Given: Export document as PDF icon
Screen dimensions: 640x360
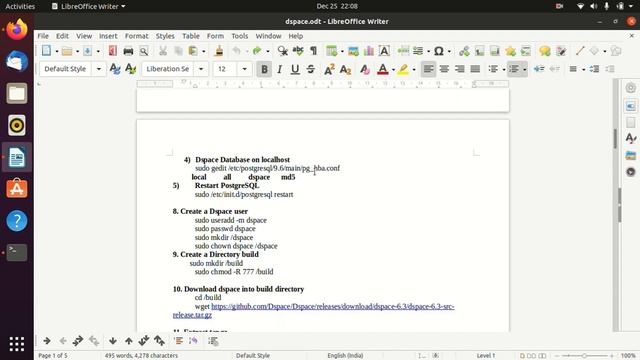Looking at the screenshot, I should [x=113, y=51].
